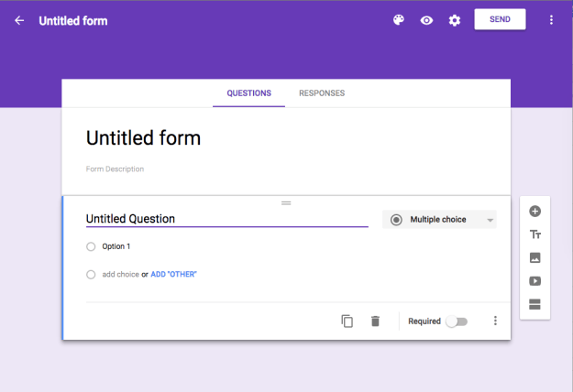
Task: Switch to the Responses tab
Action: [x=322, y=93]
